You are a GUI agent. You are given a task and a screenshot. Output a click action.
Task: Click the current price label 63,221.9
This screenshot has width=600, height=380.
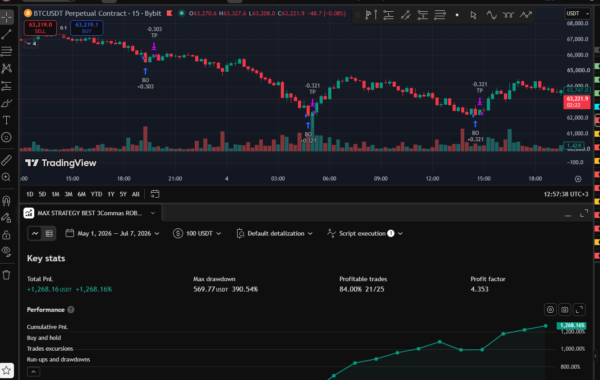[576, 102]
